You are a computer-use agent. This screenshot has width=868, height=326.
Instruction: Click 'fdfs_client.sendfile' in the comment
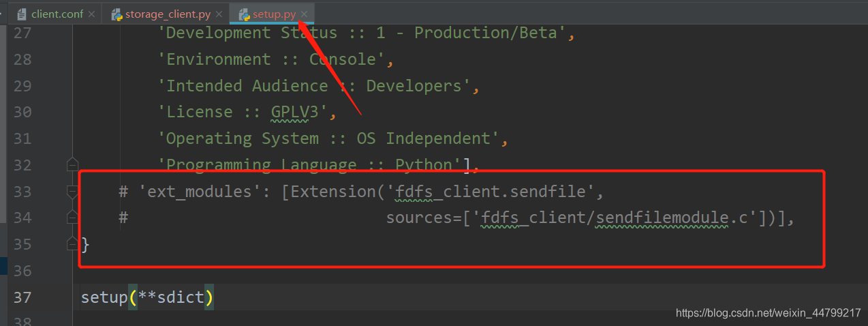pyautogui.click(x=491, y=192)
